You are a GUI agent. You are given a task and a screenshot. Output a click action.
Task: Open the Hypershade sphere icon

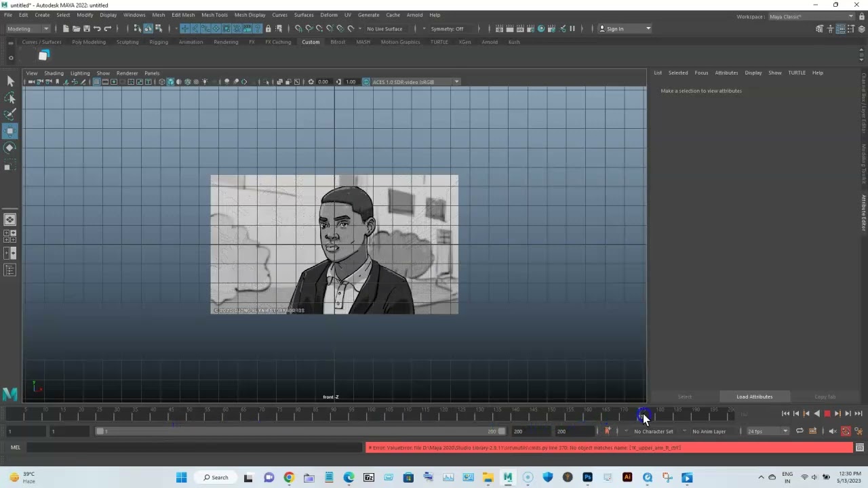[541, 28]
